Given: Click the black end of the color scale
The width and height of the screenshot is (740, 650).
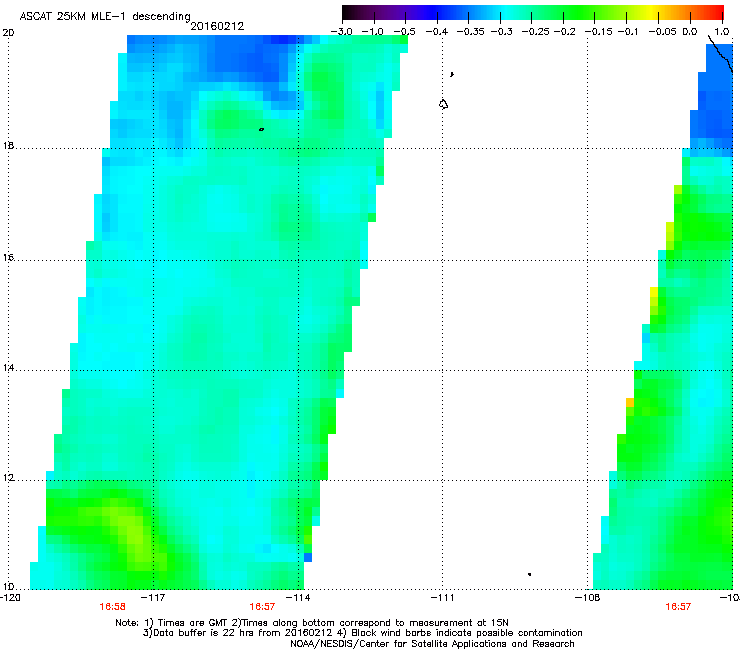Looking at the screenshot, I should tap(349, 12).
